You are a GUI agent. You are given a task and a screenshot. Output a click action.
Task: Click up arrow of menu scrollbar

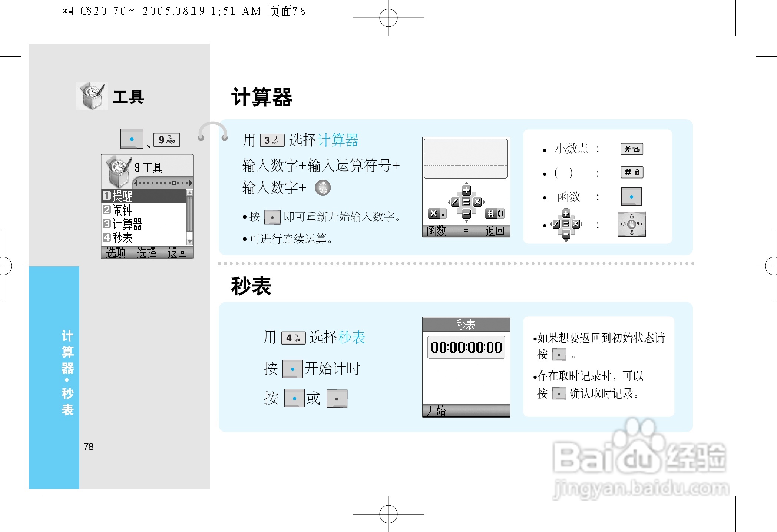coord(189,193)
